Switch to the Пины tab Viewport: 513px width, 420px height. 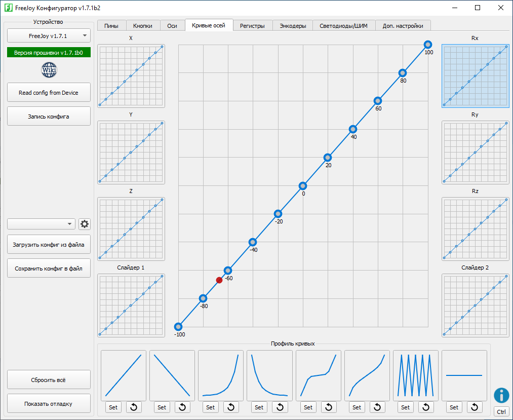click(x=111, y=26)
